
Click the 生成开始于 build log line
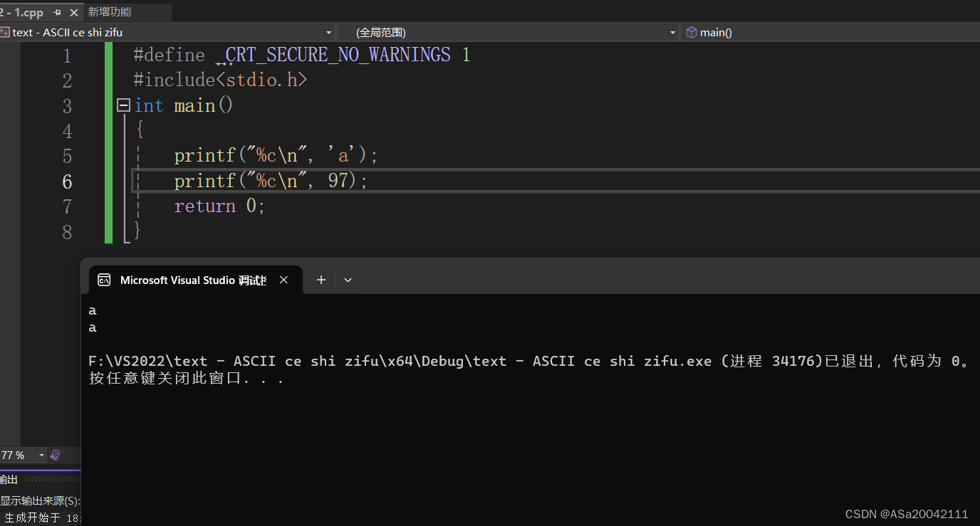point(43,517)
